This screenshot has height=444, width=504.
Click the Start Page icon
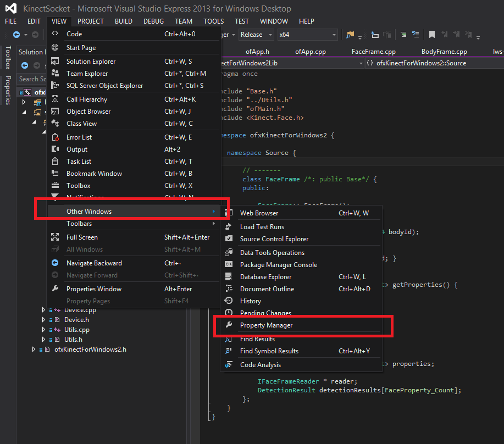pos(55,47)
